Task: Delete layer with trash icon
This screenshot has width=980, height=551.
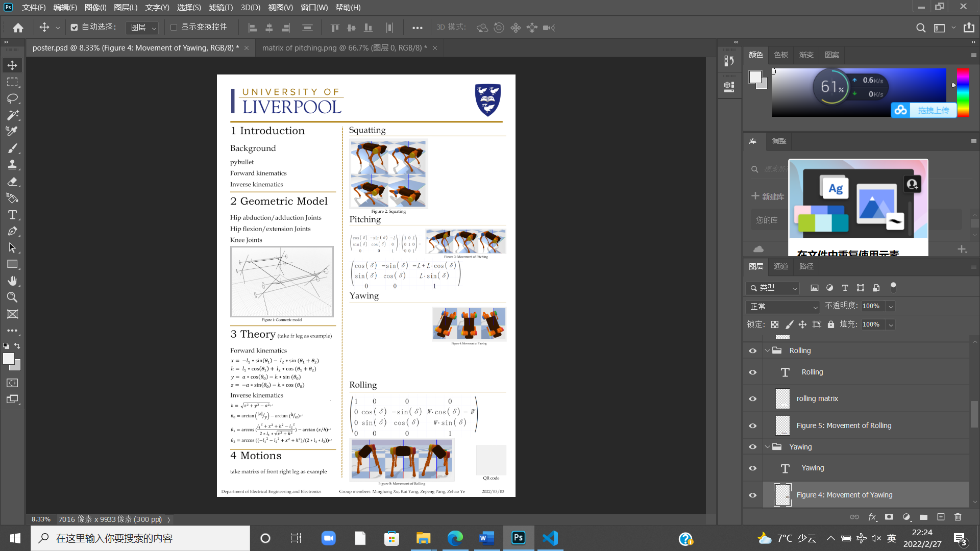Action: click(x=958, y=517)
